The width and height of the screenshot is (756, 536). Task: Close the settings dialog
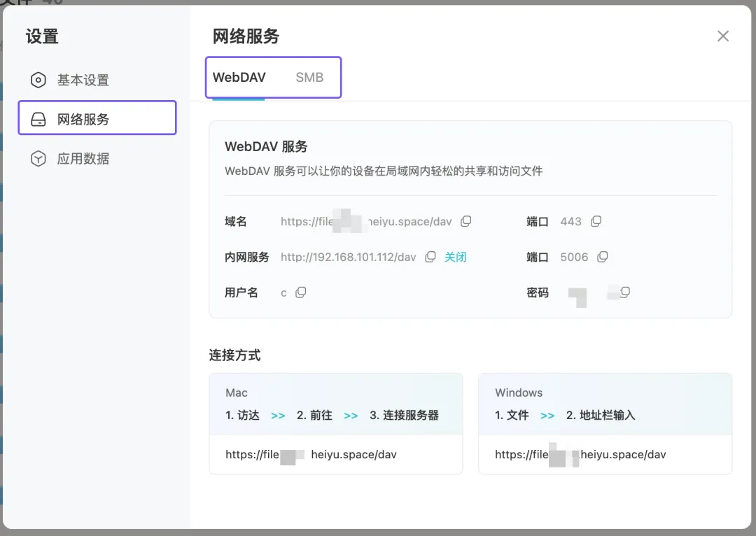(x=722, y=36)
